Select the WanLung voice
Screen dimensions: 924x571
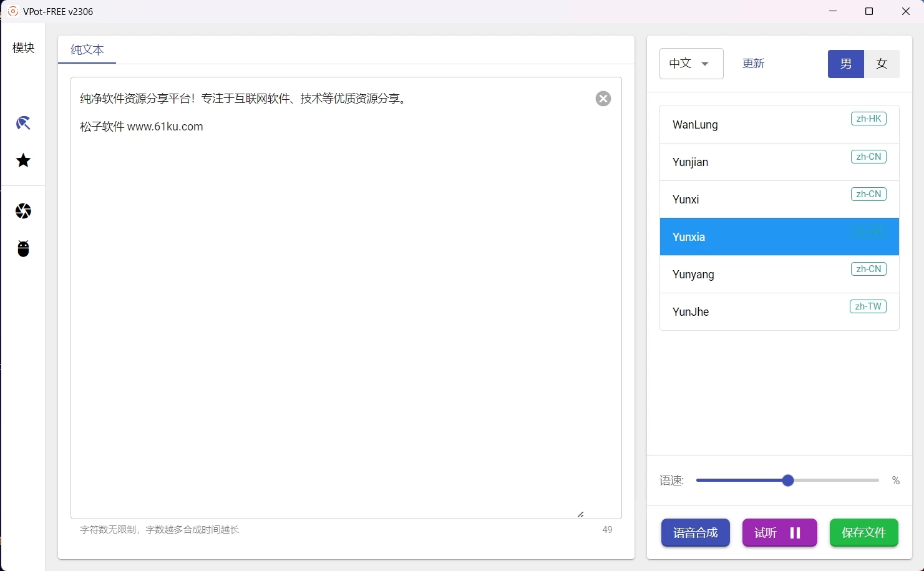(779, 124)
